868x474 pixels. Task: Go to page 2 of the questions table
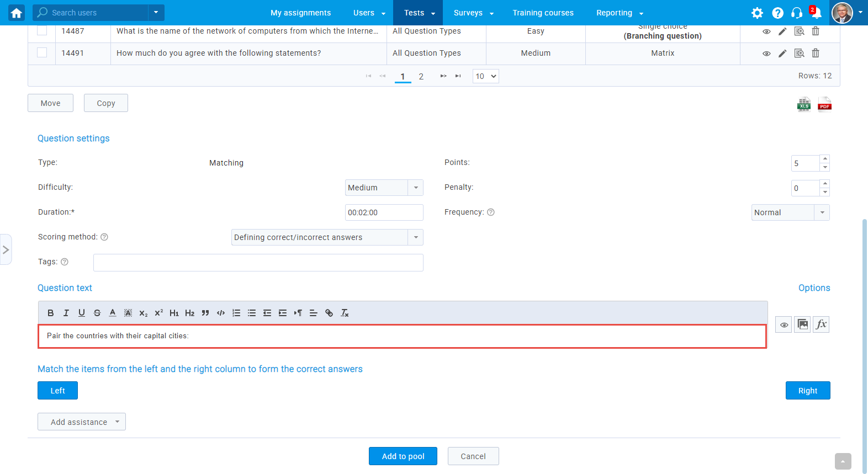(x=421, y=77)
